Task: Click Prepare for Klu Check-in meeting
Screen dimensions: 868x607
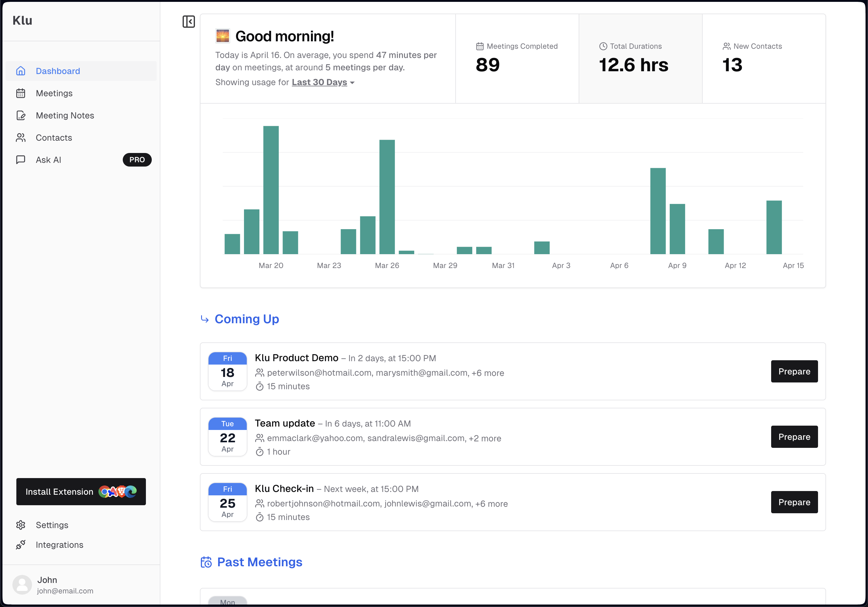Action: 794,502
